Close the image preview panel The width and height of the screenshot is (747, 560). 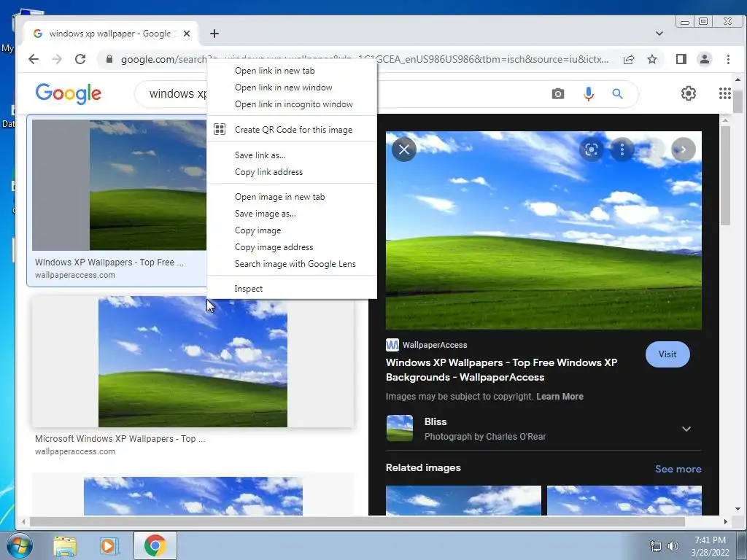click(x=404, y=149)
